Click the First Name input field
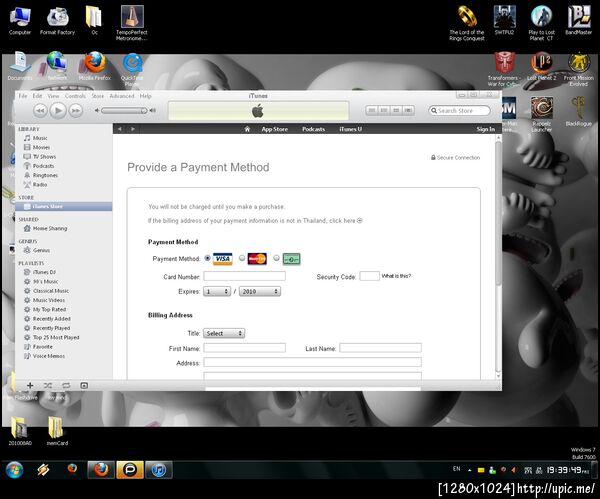Image resolution: width=600 pixels, height=499 pixels. (245, 348)
